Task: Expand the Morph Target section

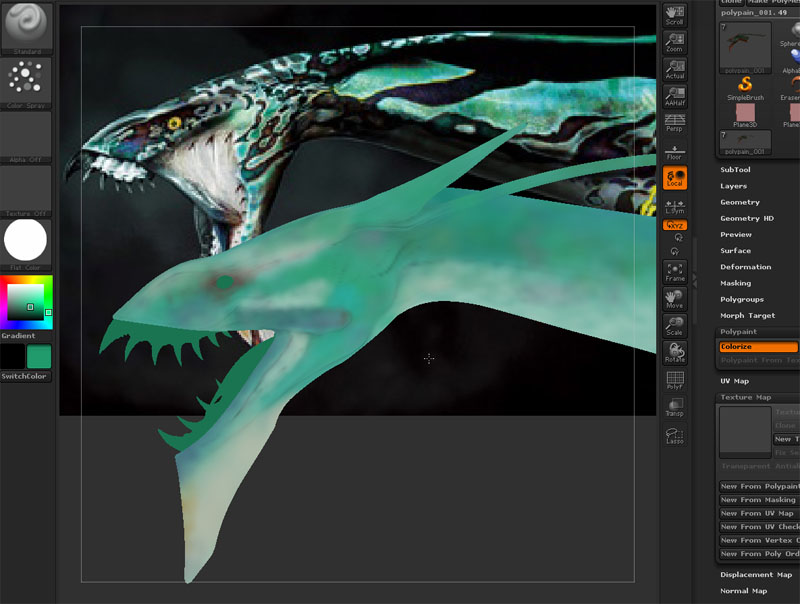Action: coord(747,316)
